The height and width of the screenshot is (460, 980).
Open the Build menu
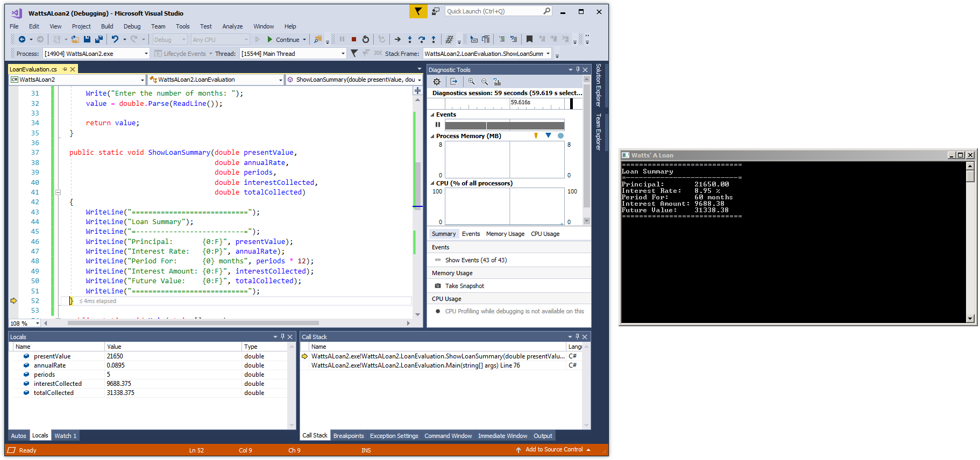(x=107, y=26)
